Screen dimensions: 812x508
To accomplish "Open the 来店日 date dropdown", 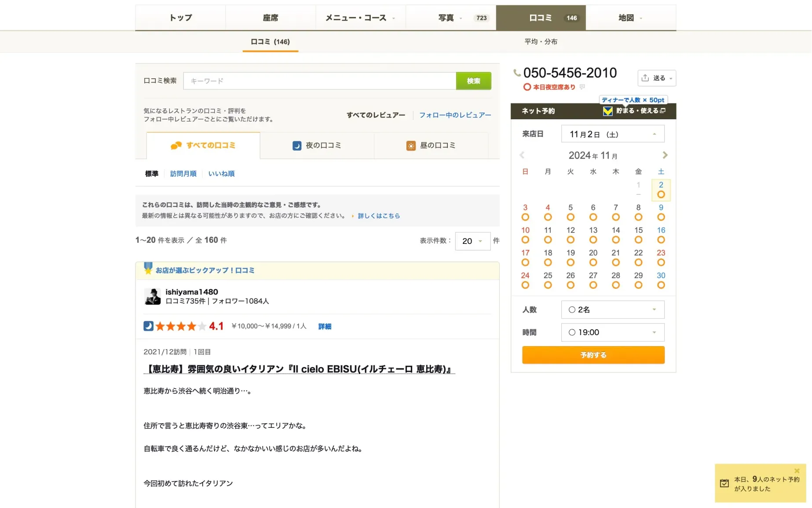I will 612,134.
